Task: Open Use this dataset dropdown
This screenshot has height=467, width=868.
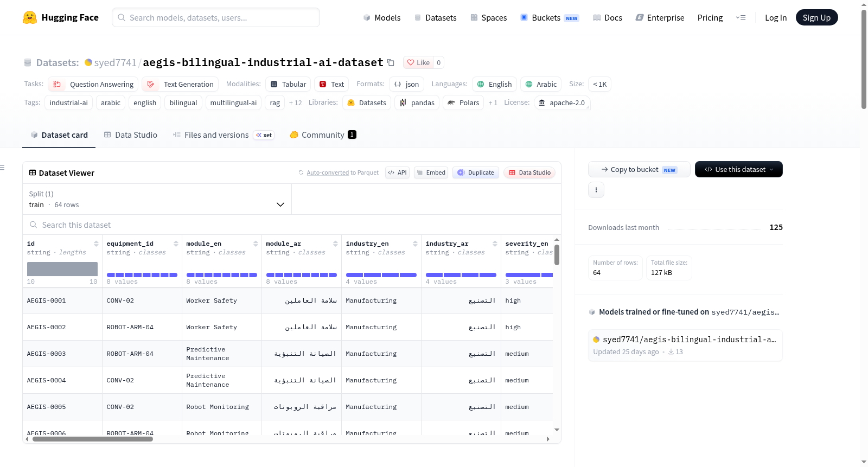Action: coord(739,169)
